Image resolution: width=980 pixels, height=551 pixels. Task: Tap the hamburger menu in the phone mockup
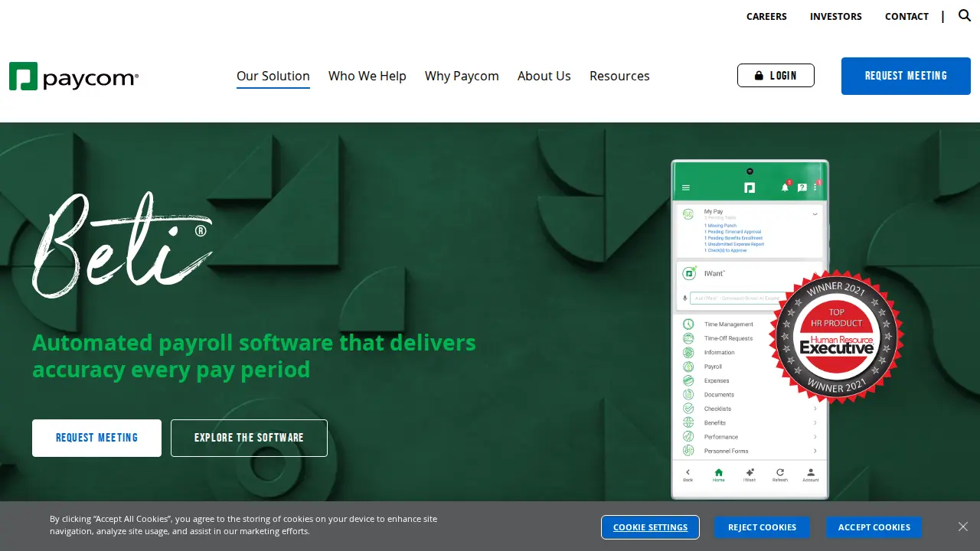686,187
